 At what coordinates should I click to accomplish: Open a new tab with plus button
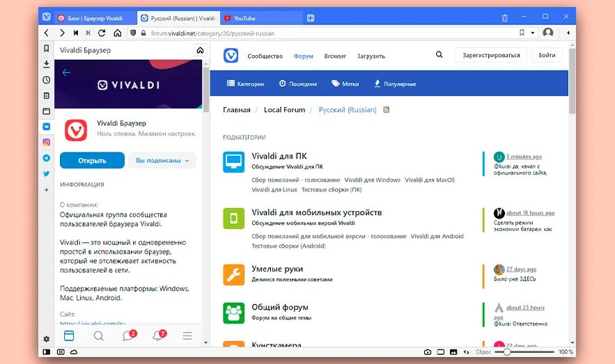[310, 17]
